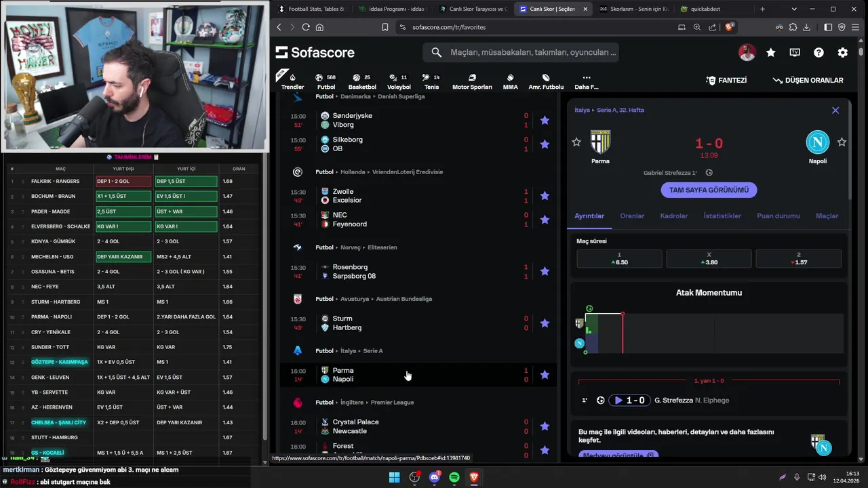Viewport: 868px width, 488px height.
Task: Unfavorite the Sturm–Hartberg match star
Action: (545, 323)
